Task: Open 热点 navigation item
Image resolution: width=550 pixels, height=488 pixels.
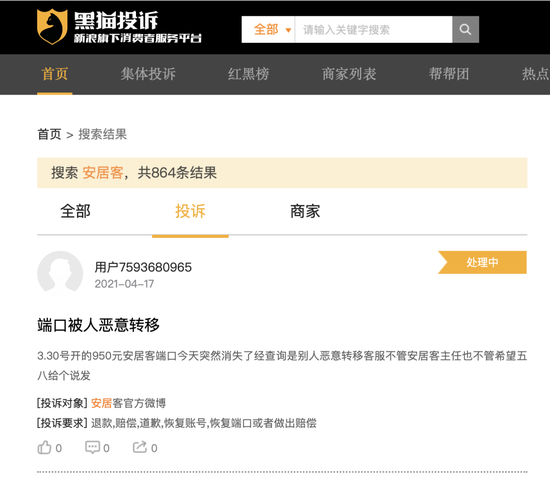Action: (536, 74)
